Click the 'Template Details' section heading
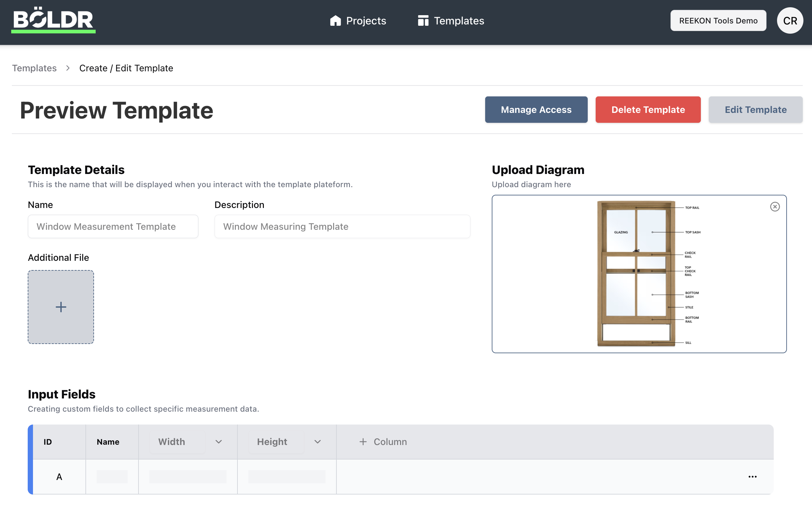This screenshot has height=513, width=812. 76,170
